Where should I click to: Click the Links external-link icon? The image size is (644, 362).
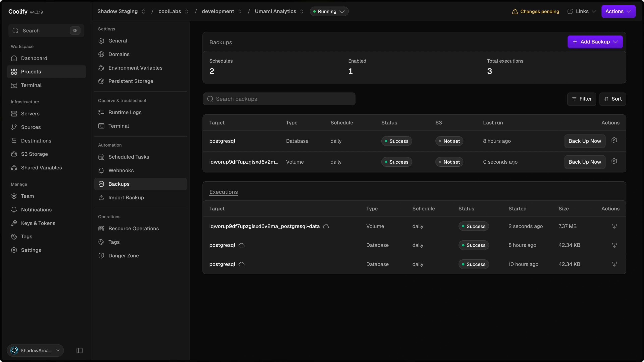(x=570, y=12)
